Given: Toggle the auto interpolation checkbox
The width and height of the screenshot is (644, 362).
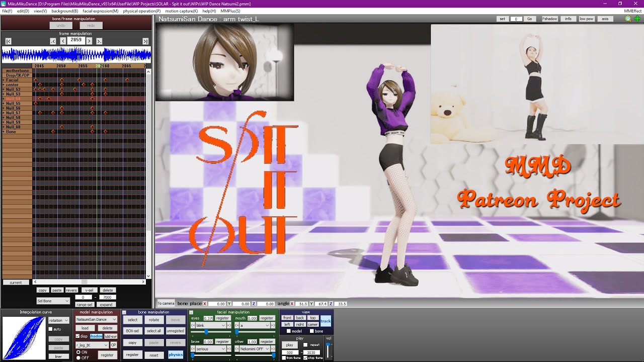Looking at the screenshot, I should tap(50, 329).
